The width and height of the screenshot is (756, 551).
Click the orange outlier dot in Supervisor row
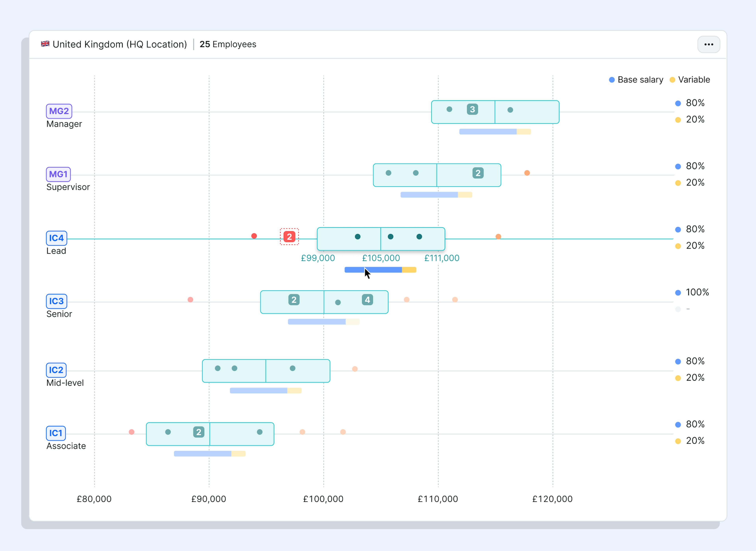pos(527,173)
